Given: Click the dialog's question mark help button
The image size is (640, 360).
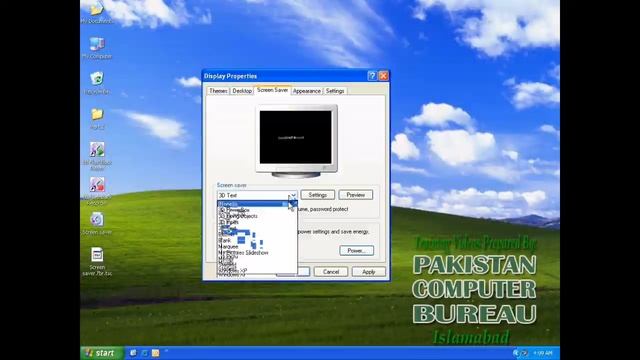Looking at the screenshot, I should point(372,76).
